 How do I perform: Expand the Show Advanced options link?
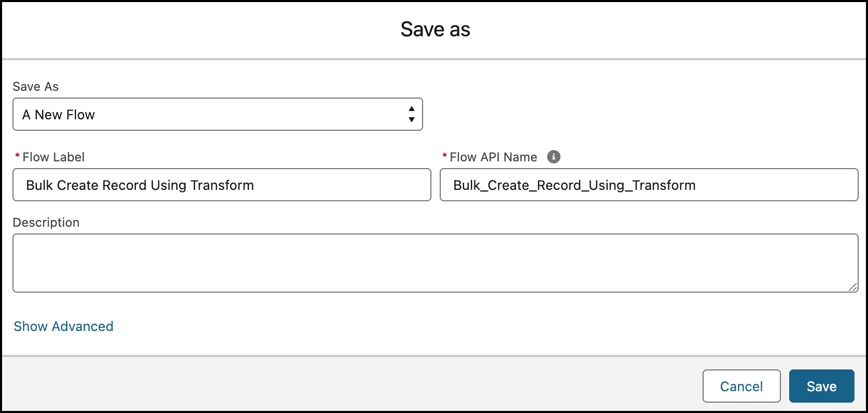point(63,326)
